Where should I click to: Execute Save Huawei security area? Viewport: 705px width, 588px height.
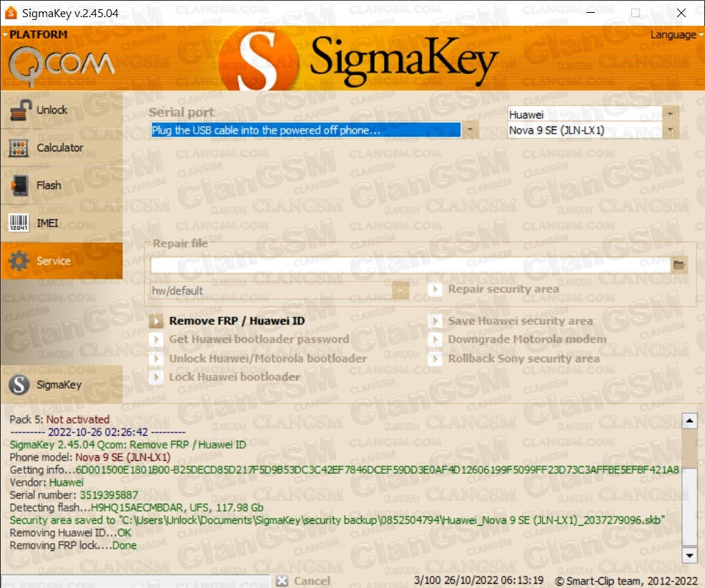click(522, 320)
